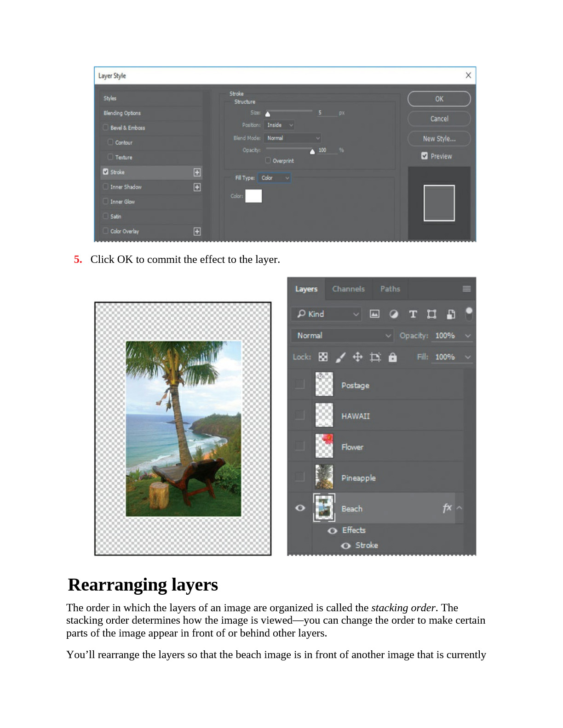
Task: Click the shape layer filter icon
Action: point(431,314)
